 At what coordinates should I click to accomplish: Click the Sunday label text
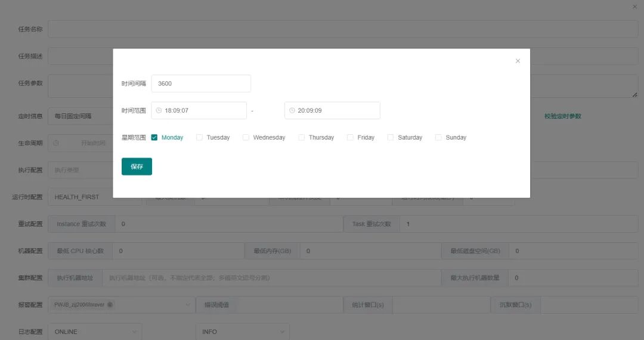pos(456,138)
